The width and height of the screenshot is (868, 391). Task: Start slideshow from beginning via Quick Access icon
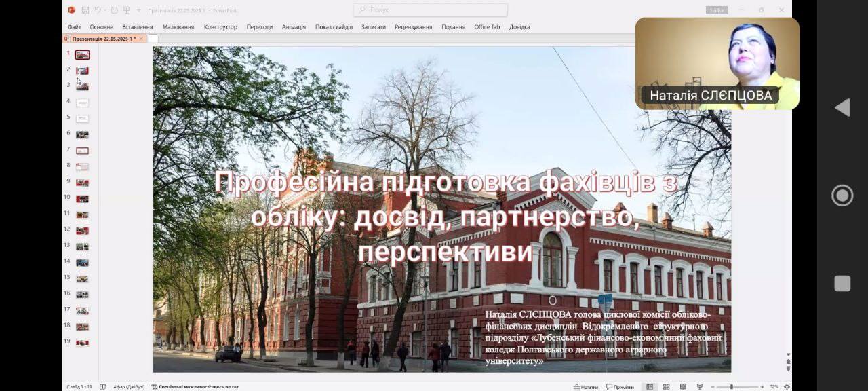[126, 10]
